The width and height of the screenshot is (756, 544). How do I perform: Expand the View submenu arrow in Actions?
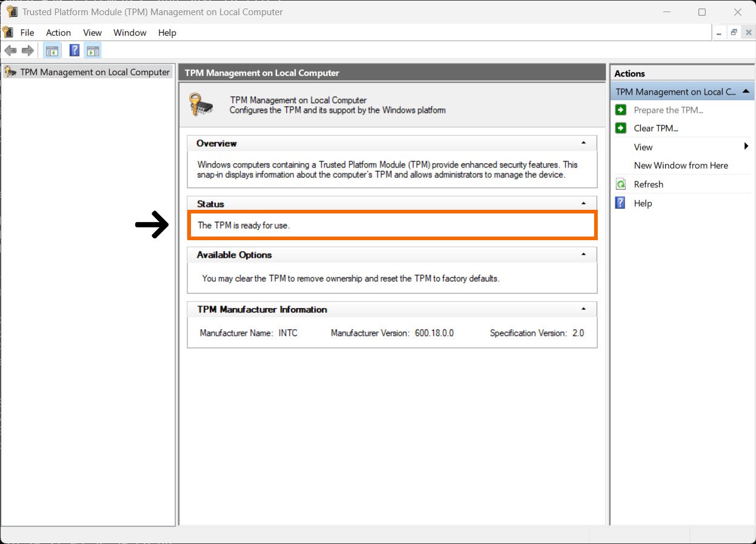(746, 146)
